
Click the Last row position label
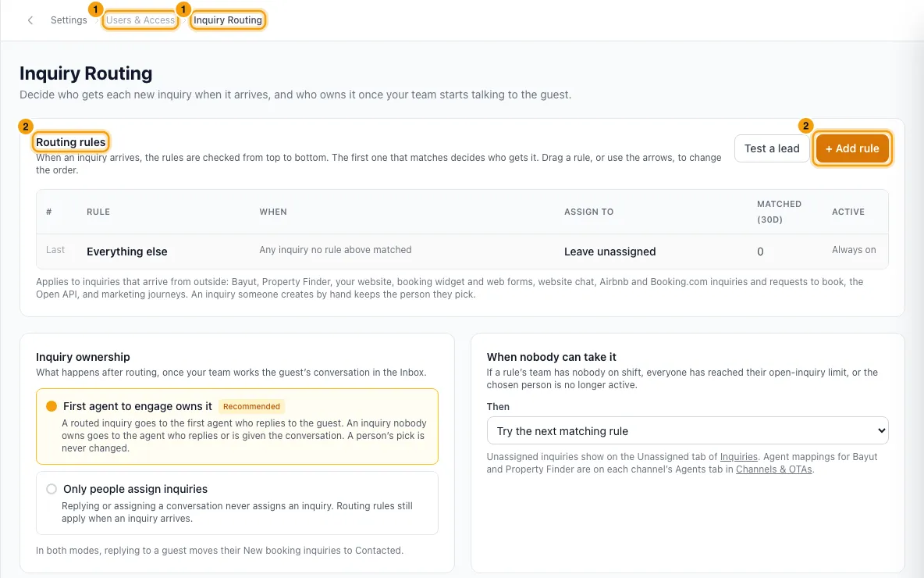pos(55,250)
